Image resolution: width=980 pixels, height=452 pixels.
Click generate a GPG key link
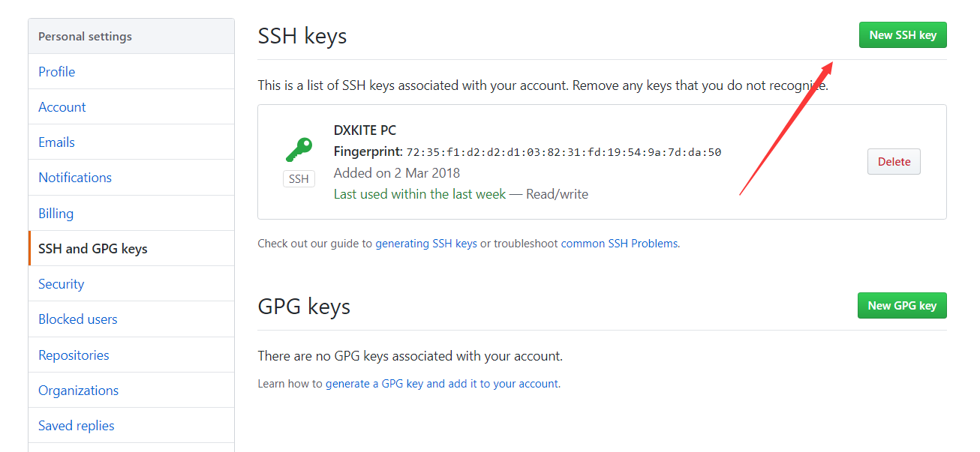click(442, 384)
